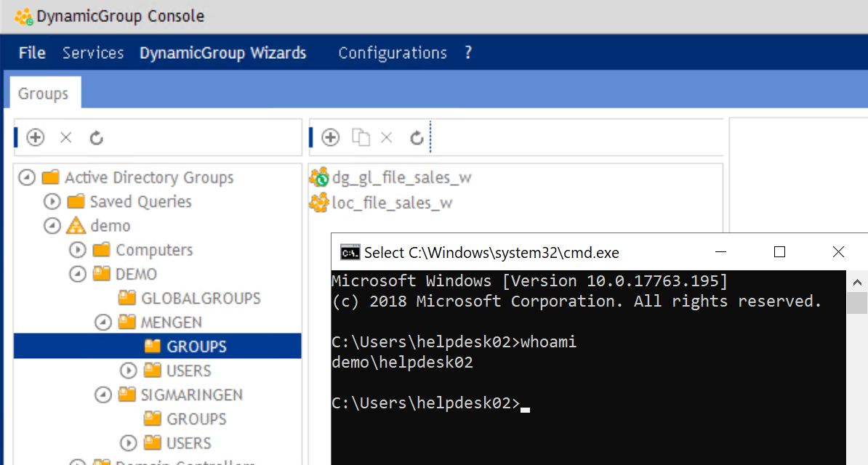Image resolution: width=868 pixels, height=465 pixels.
Task: Select the highlighted GROUPS node under MENGEN
Action: 196,347
